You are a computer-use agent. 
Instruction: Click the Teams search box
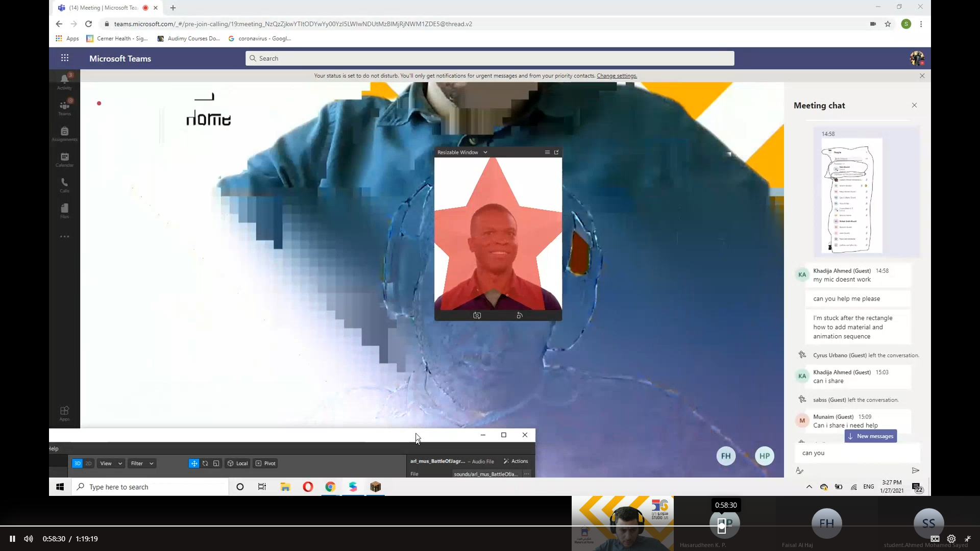pyautogui.click(x=489, y=58)
